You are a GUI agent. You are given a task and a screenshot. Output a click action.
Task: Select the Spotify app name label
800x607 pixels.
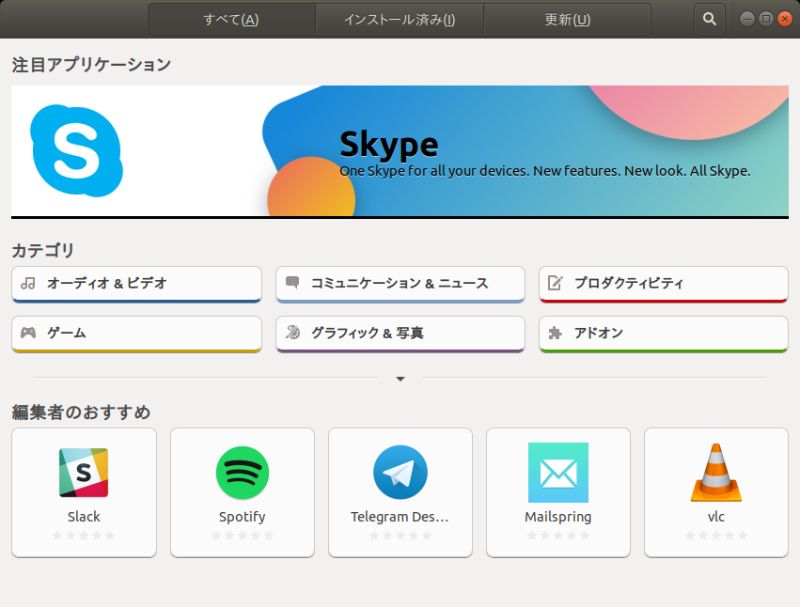pos(242,517)
